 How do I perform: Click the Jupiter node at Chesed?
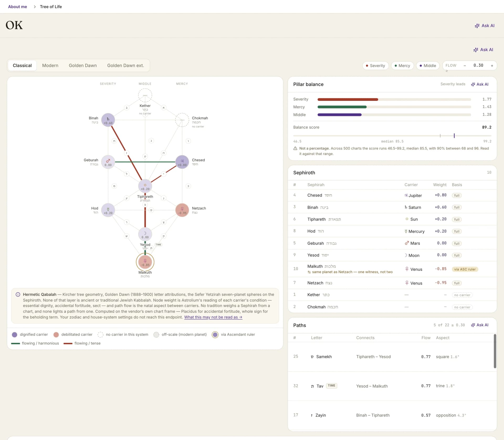(182, 162)
